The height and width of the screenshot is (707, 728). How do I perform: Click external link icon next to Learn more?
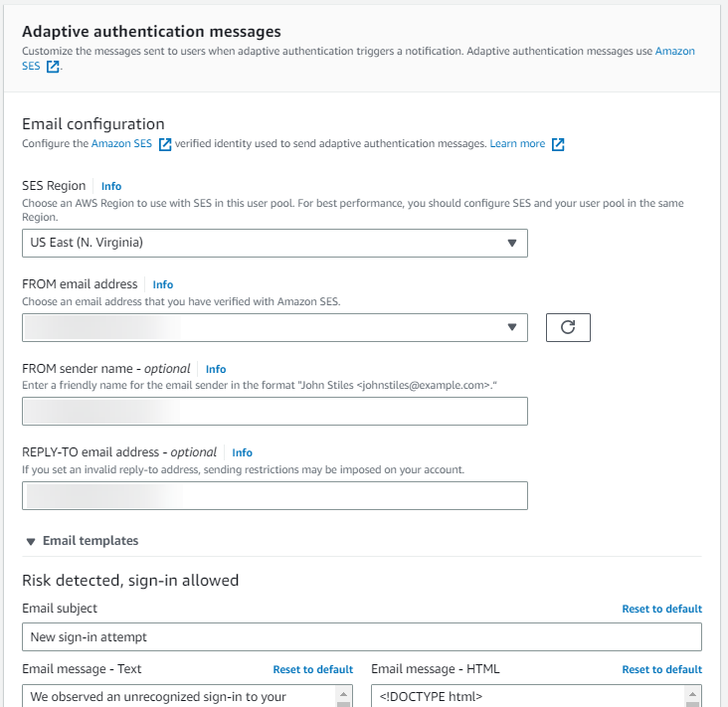click(x=558, y=144)
